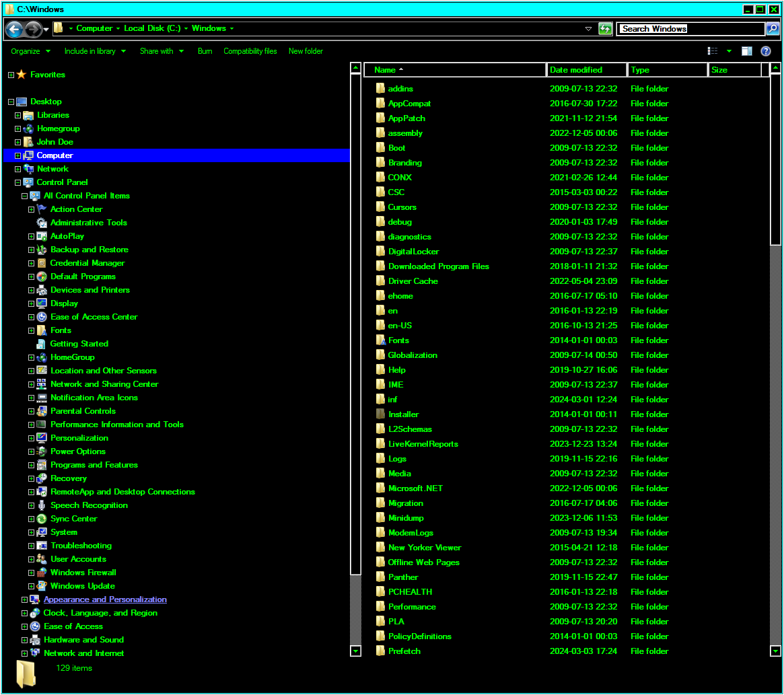Collapse the Desktop tree node
The image size is (784, 695).
point(11,102)
